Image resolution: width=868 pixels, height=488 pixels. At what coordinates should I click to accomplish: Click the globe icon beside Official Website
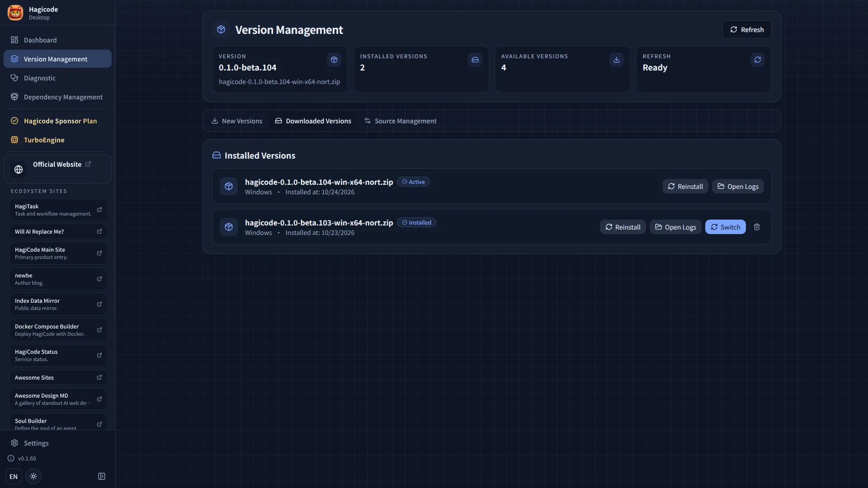[x=19, y=169]
